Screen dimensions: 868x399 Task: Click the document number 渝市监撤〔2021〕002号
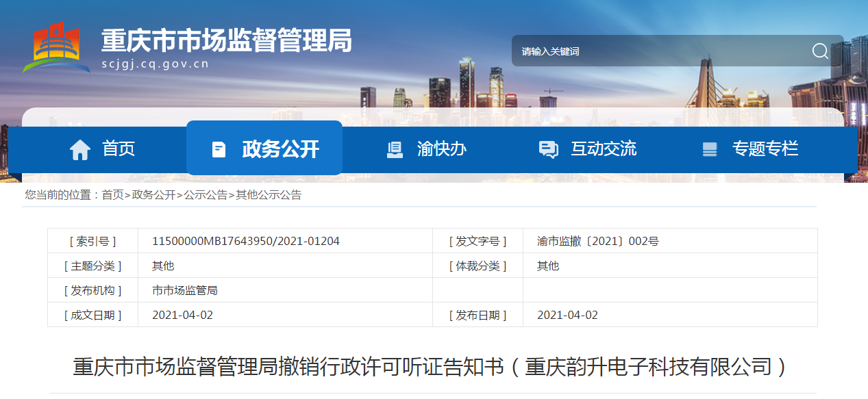click(597, 241)
